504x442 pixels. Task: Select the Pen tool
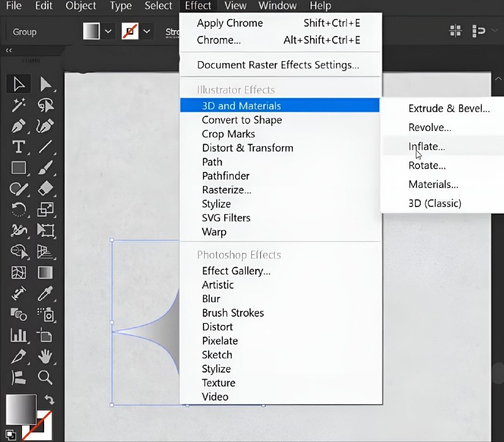[19, 126]
